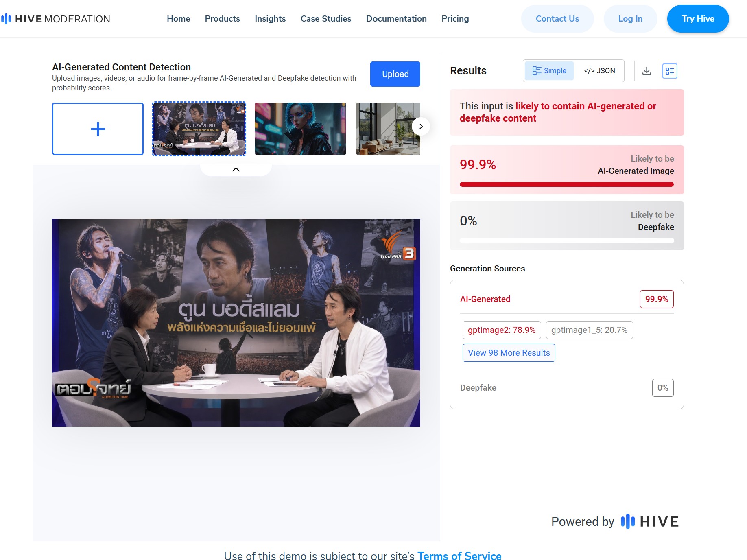Go to Case Studies page
747x560 pixels.
(326, 19)
